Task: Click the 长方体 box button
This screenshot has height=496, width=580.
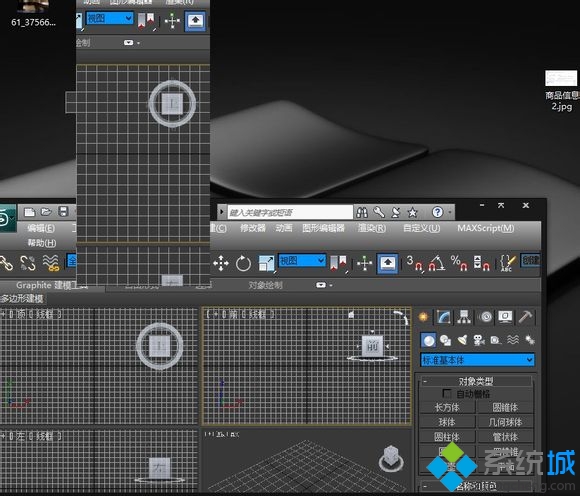Action: tap(447, 408)
